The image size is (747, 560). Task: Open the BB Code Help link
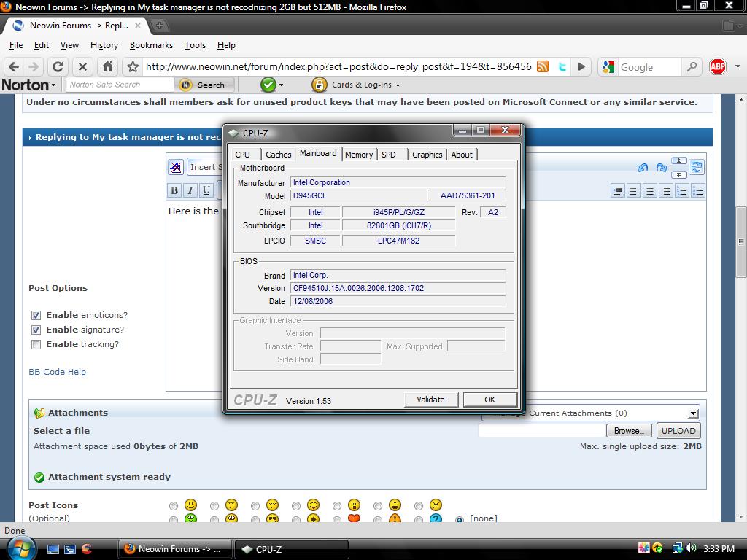(57, 372)
